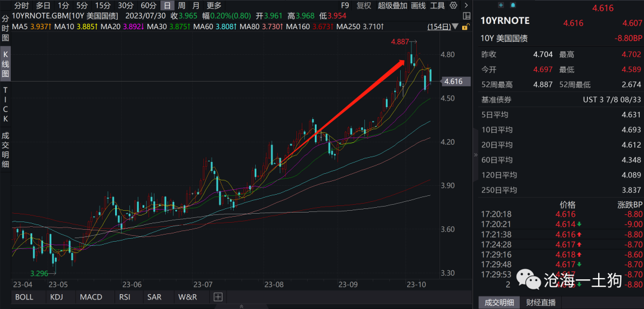Add indicator with plus box after W&R
This screenshot has height=309, width=644.
218,296
